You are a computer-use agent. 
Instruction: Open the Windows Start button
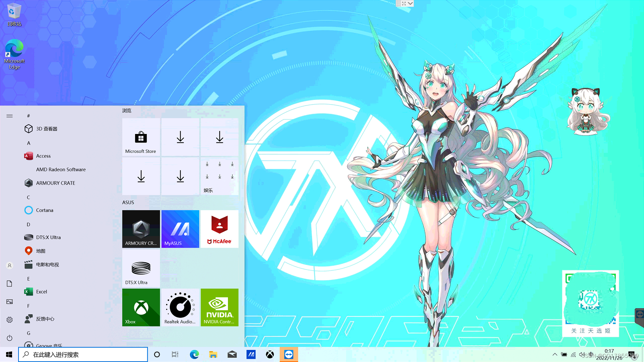tap(9, 355)
